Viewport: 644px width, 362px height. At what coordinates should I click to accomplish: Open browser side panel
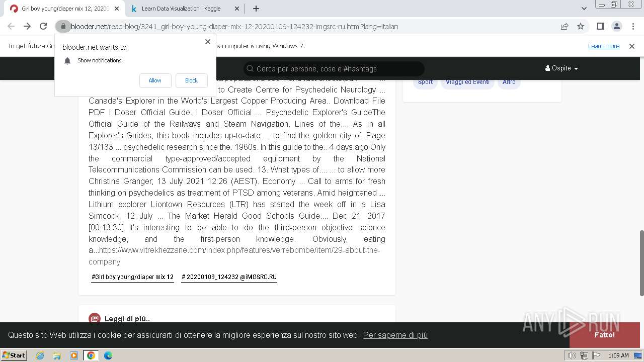tap(600, 26)
